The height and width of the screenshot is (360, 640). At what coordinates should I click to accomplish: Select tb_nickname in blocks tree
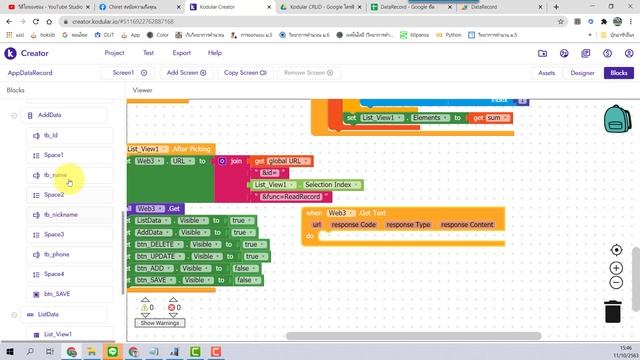69,215
